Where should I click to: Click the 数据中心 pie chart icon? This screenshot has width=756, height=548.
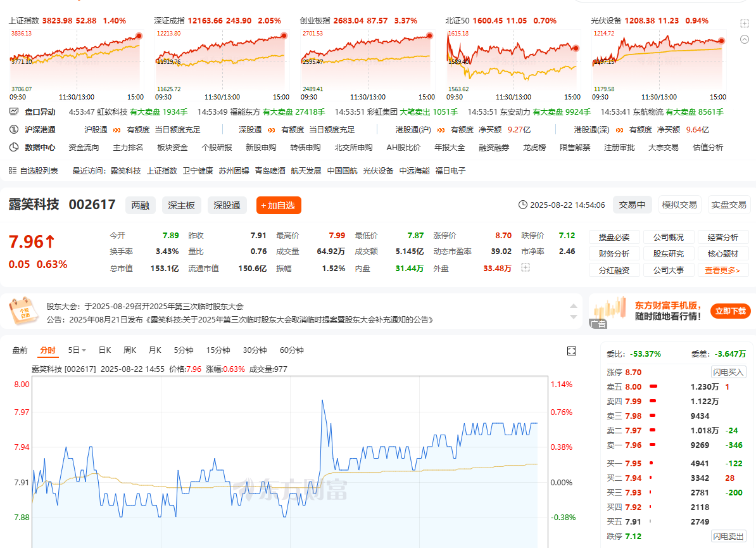[14, 147]
